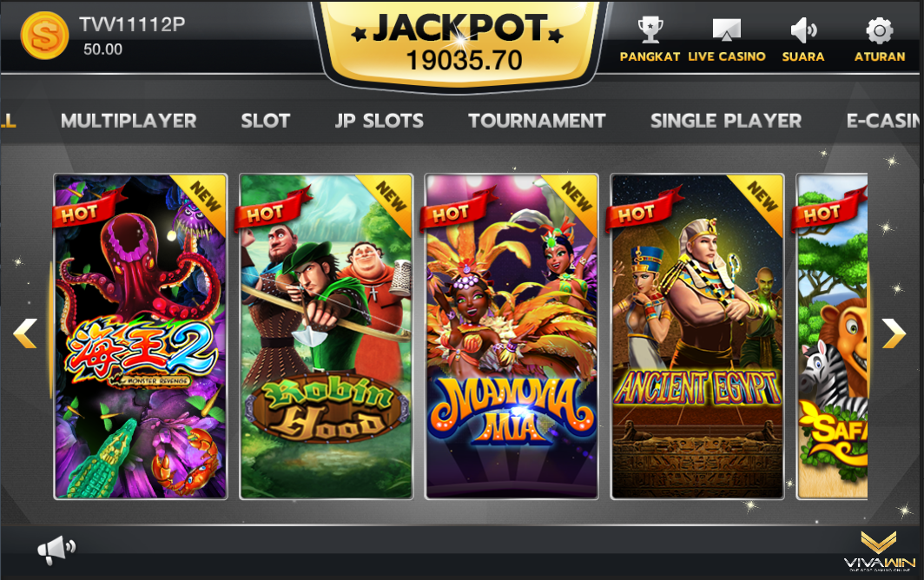Viewport: 924px width, 580px height.
Task: Show next games with right arrow
Action: coord(894,333)
